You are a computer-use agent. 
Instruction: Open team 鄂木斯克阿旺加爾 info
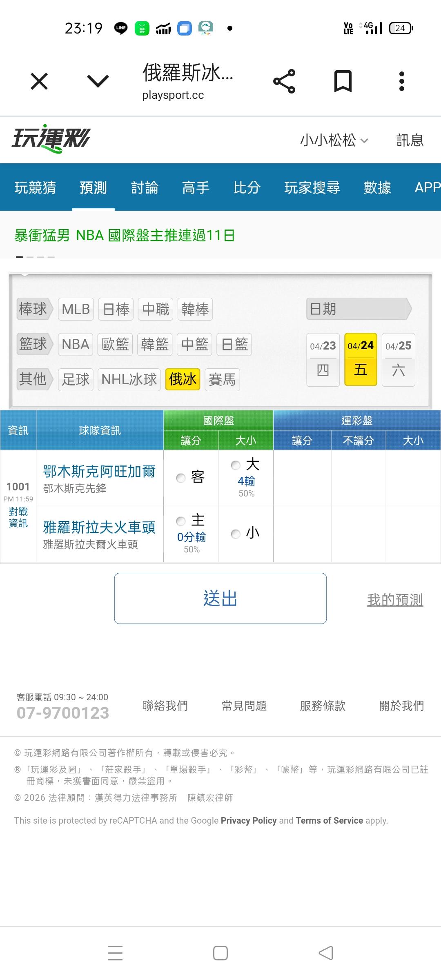point(99,472)
